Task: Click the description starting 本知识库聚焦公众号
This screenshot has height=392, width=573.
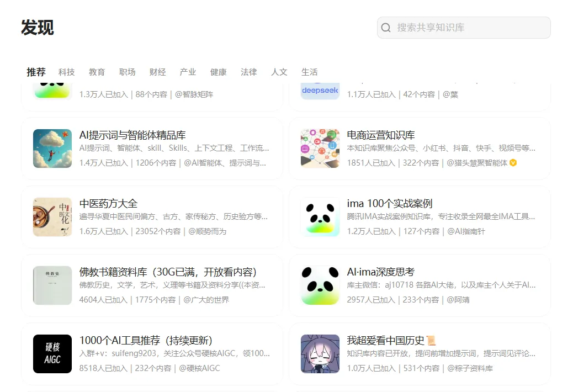Action: click(x=441, y=149)
